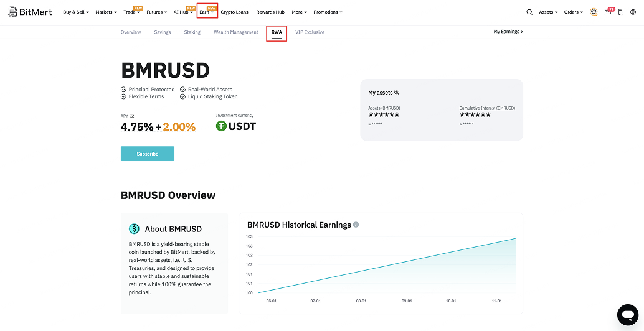Click the Investment currency label
This screenshot has height=331, width=644.
coord(235,116)
